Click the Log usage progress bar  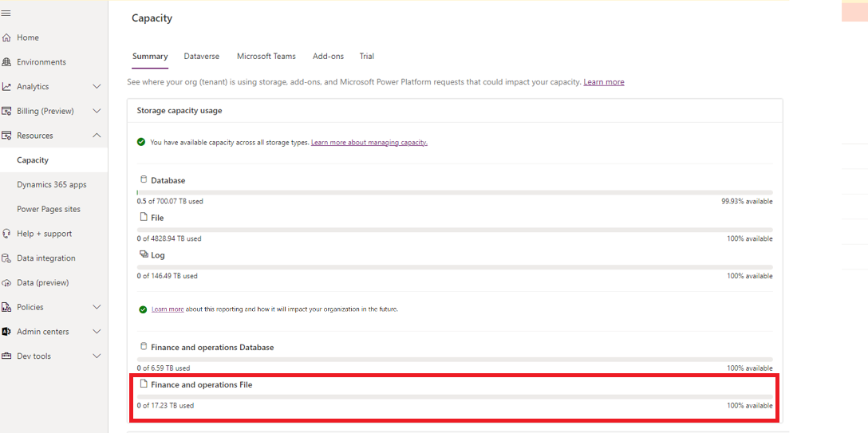point(455,267)
